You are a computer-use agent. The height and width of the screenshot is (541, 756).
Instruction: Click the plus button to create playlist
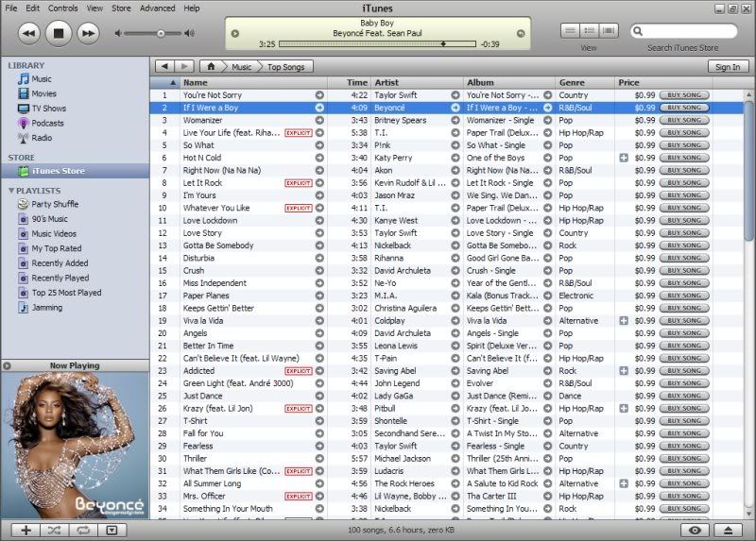coord(26,531)
